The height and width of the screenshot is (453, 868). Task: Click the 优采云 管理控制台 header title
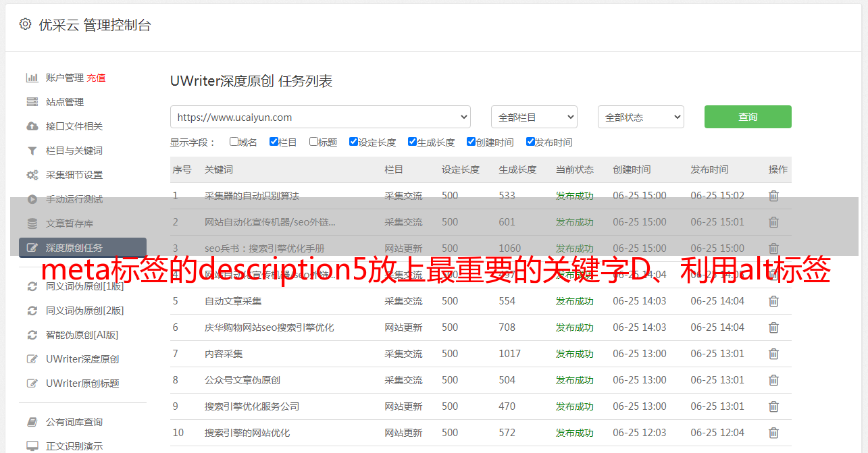(x=95, y=25)
